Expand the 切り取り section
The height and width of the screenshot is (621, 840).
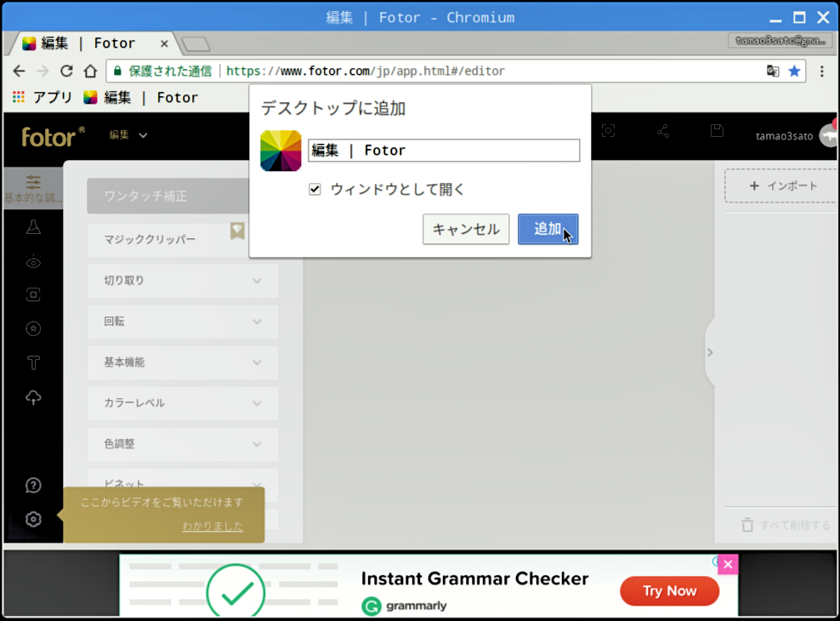click(x=183, y=280)
